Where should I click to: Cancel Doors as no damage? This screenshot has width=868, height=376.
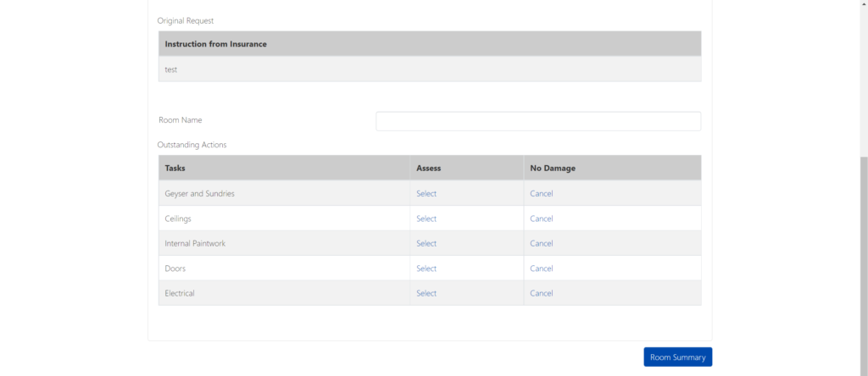[542, 268]
